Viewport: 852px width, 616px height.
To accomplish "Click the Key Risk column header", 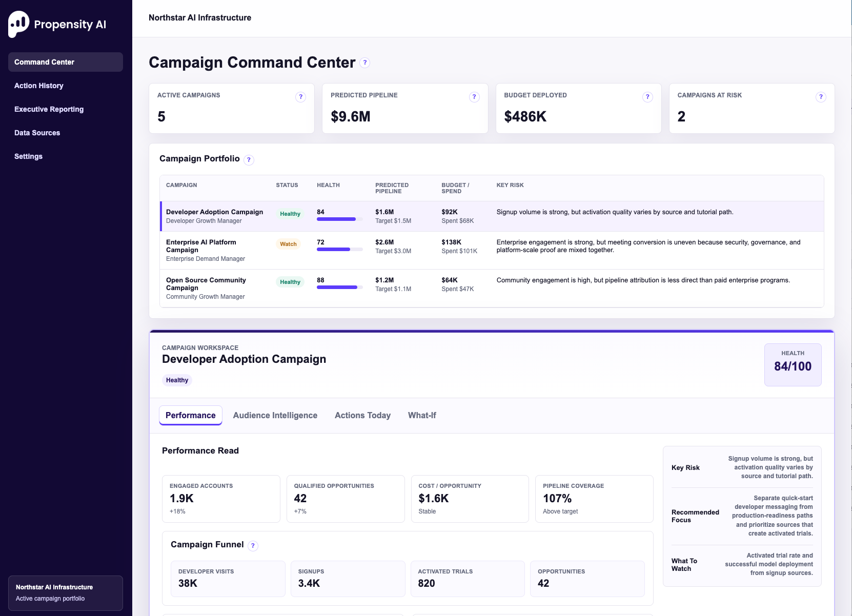I will tap(510, 185).
